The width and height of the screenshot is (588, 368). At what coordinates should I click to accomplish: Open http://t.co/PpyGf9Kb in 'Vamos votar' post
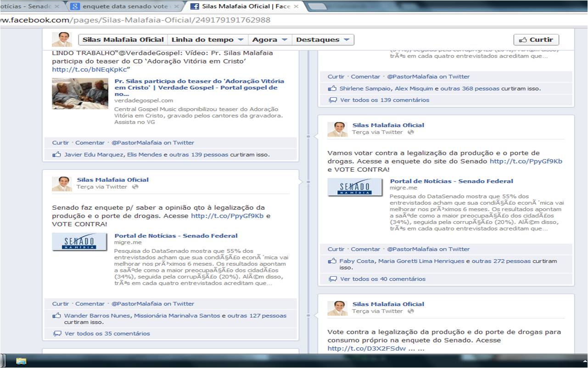coord(526,161)
